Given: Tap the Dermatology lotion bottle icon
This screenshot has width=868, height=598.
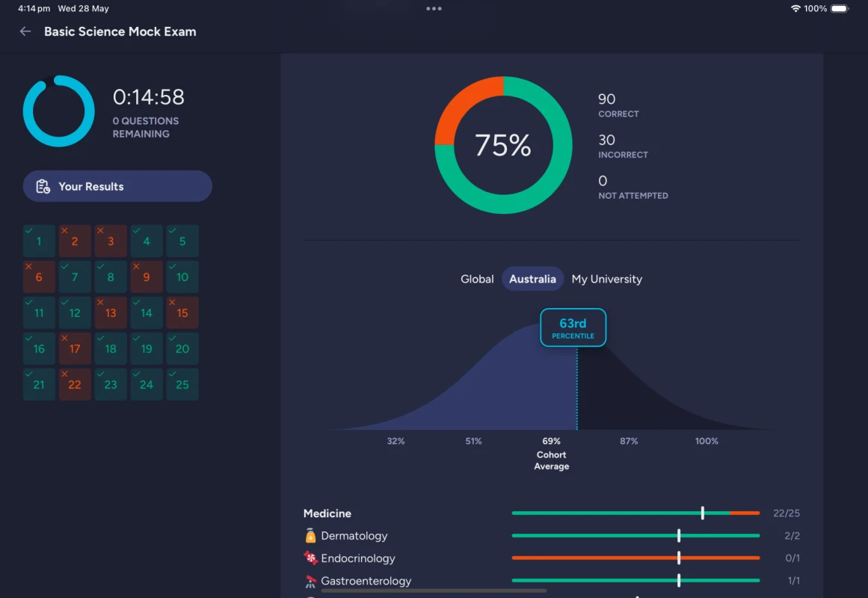Looking at the screenshot, I should pyautogui.click(x=310, y=536).
